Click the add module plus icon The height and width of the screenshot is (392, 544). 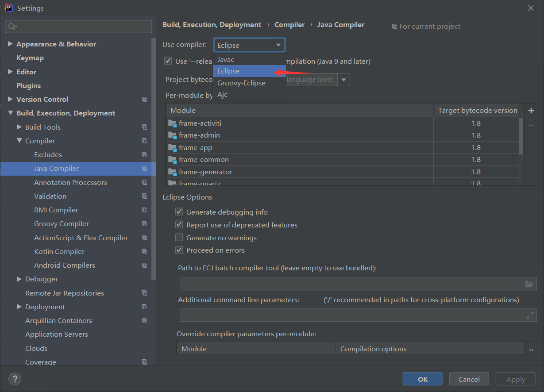point(531,111)
